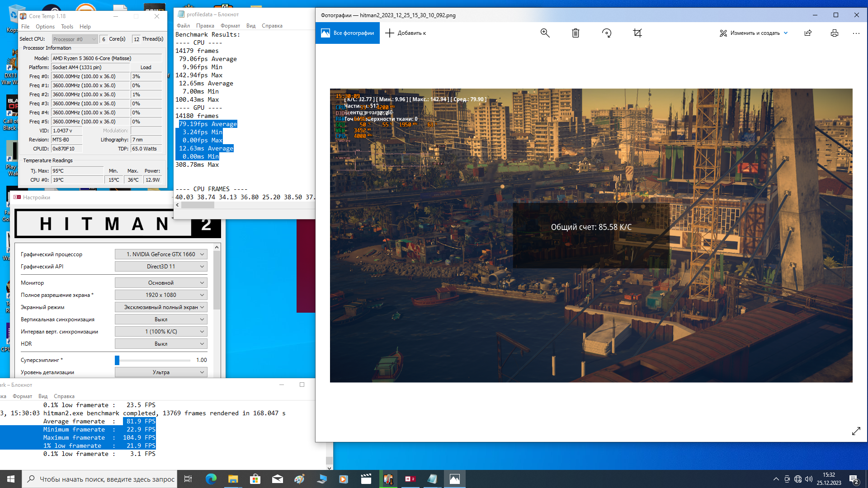868x488 pixels.
Task: Click the print icon in Photos toolbar
Action: point(835,33)
